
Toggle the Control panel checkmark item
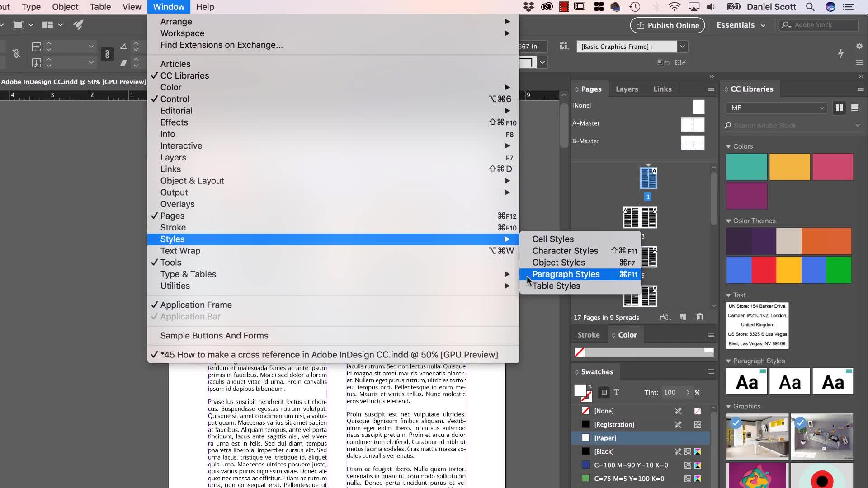(x=333, y=99)
